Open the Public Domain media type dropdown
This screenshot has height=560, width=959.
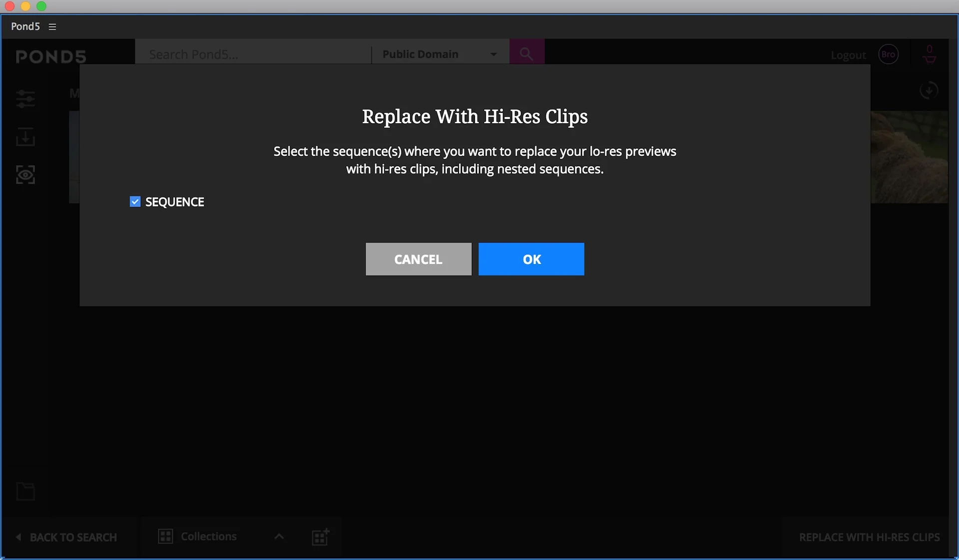pyautogui.click(x=440, y=54)
